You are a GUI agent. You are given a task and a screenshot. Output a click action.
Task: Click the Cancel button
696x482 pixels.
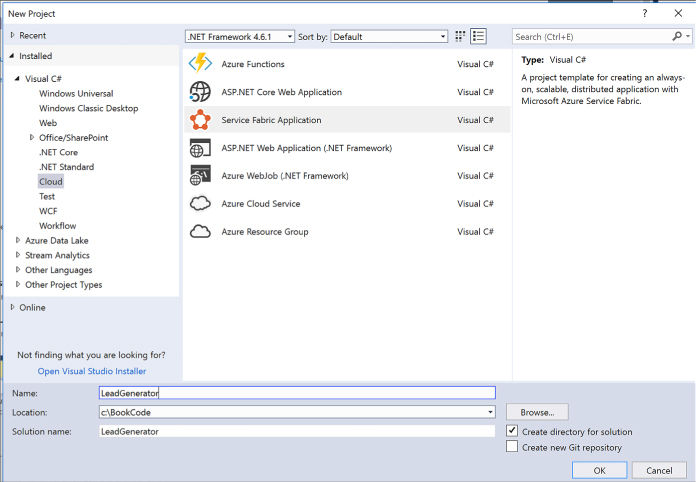pyautogui.click(x=659, y=470)
